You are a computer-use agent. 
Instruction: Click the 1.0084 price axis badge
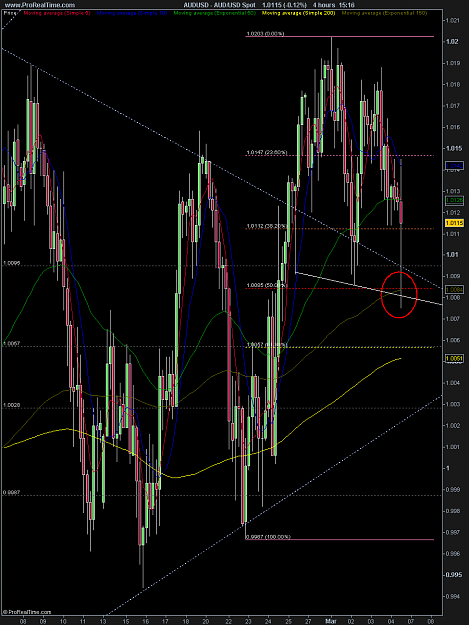(454, 289)
